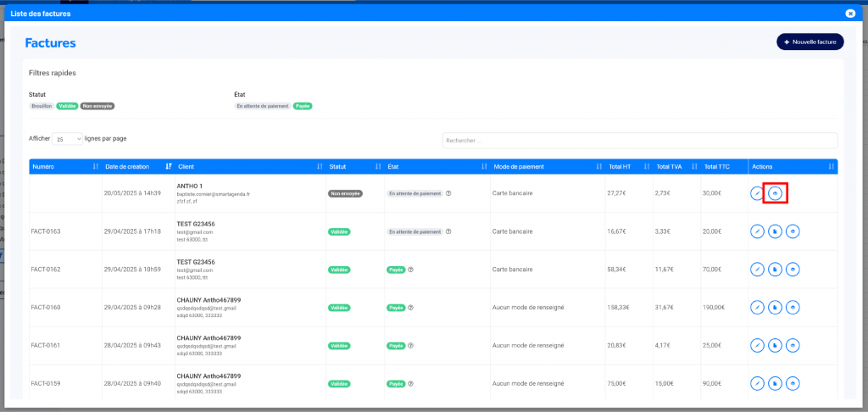Sort table by Client column
This screenshot has height=412, width=868.
click(x=250, y=167)
